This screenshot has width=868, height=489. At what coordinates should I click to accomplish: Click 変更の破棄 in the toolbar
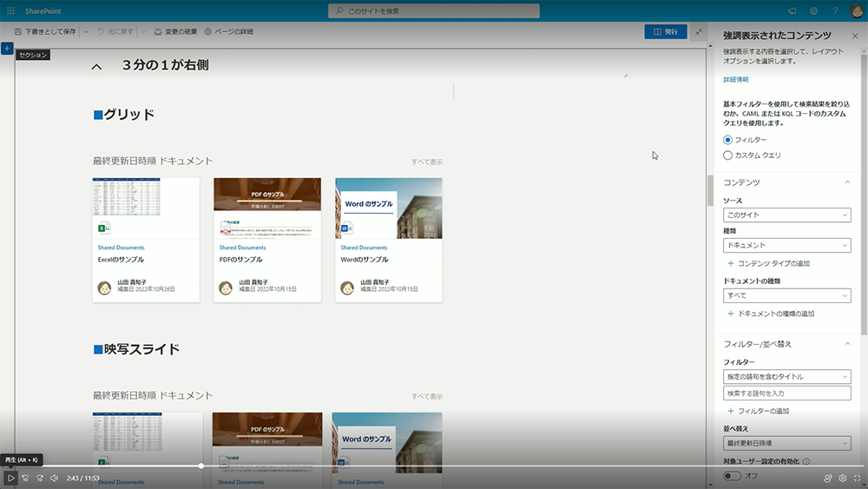point(175,31)
